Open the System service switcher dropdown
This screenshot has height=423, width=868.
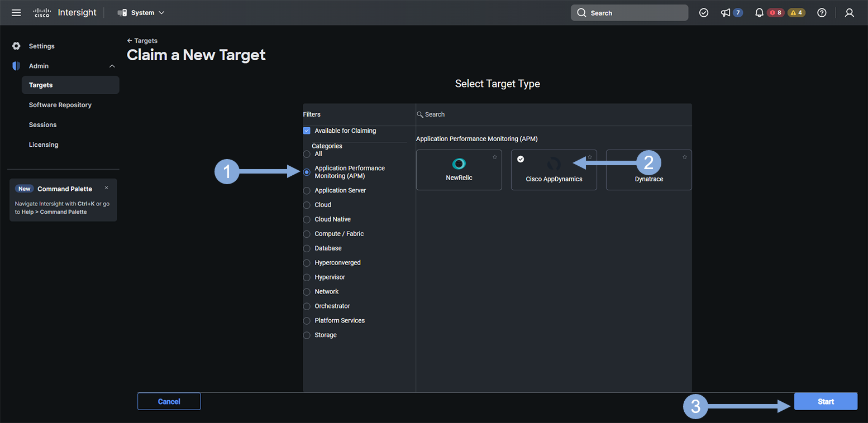141,12
